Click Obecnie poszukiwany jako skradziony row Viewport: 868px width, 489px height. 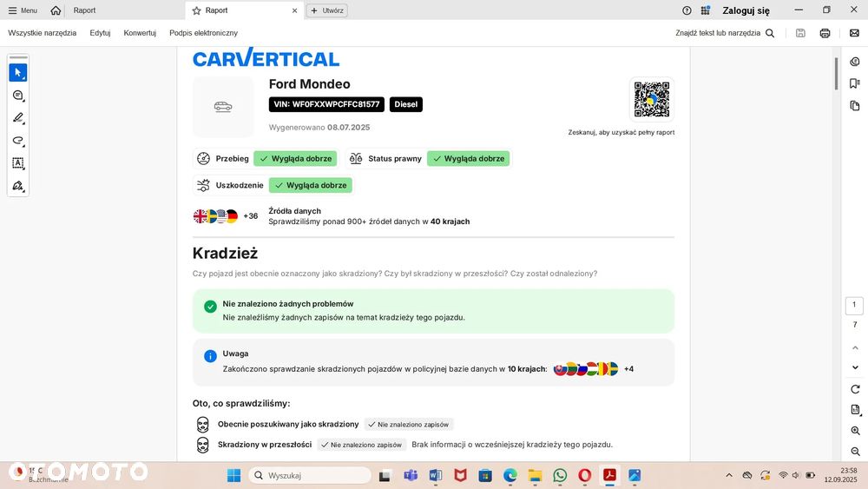pos(325,425)
